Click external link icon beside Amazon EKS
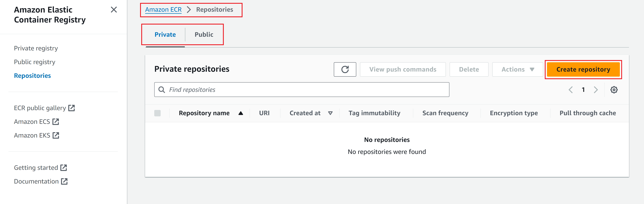Image resolution: width=644 pixels, height=204 pixels. point(56,136)
